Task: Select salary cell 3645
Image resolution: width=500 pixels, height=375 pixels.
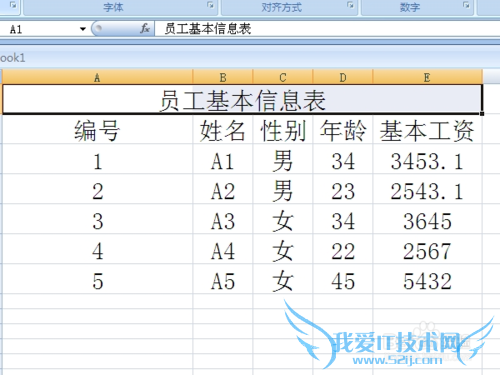Action: tap(427, 219)
